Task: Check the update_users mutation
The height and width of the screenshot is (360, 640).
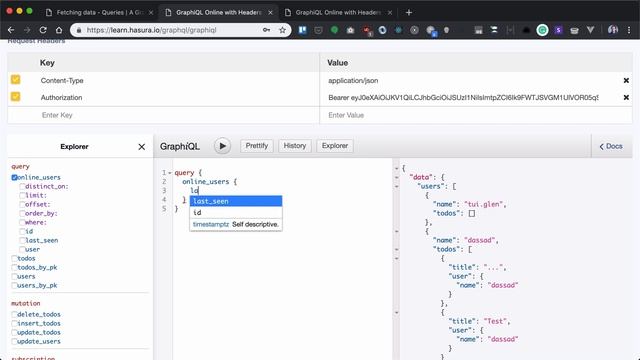Action: pyautogui.click(x=14, y=341)
